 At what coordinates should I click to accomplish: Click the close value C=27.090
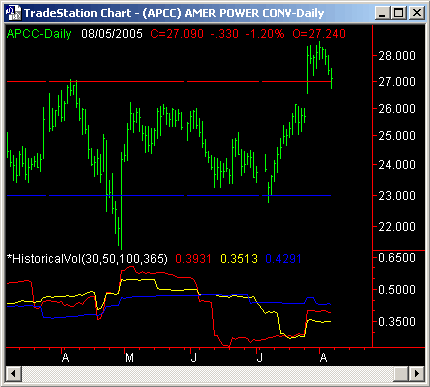coord(177,34)
